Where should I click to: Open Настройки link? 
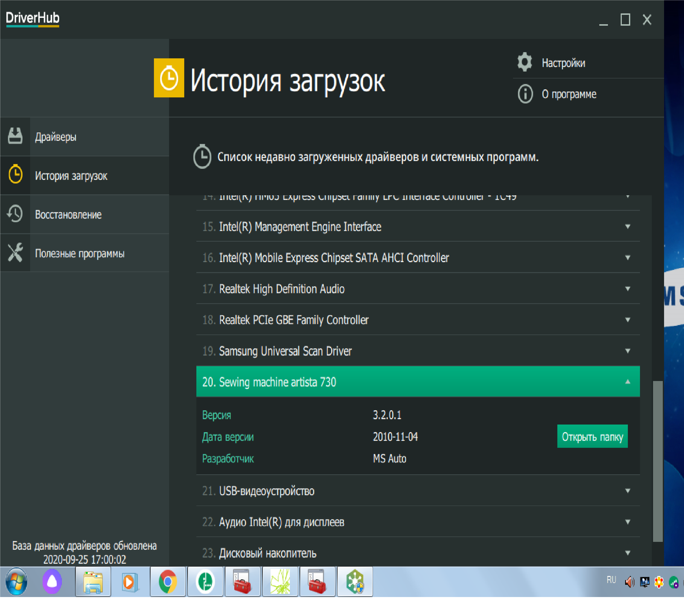point(563,63)
